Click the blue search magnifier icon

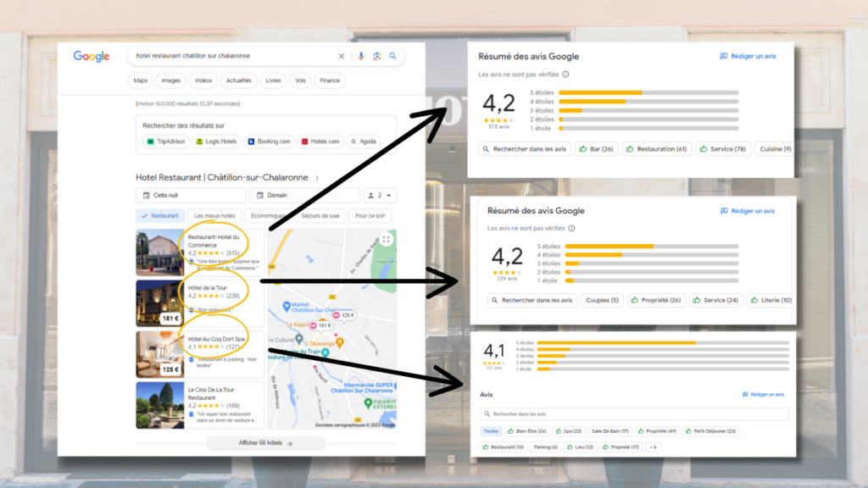[392, 56]
